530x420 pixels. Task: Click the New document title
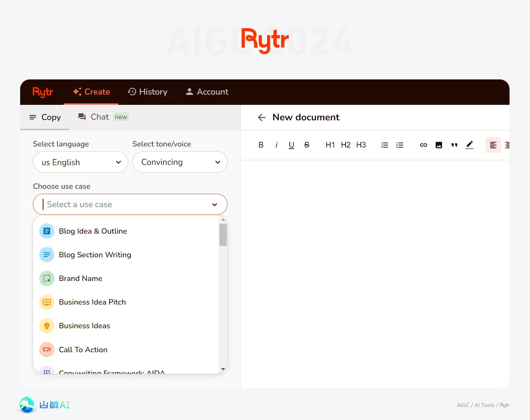(306, 117)
